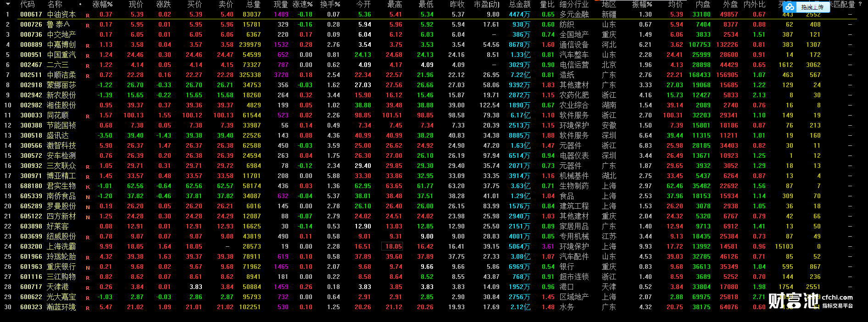
Task: Sort by the 振幅% column header
Action: click(642, 4)
